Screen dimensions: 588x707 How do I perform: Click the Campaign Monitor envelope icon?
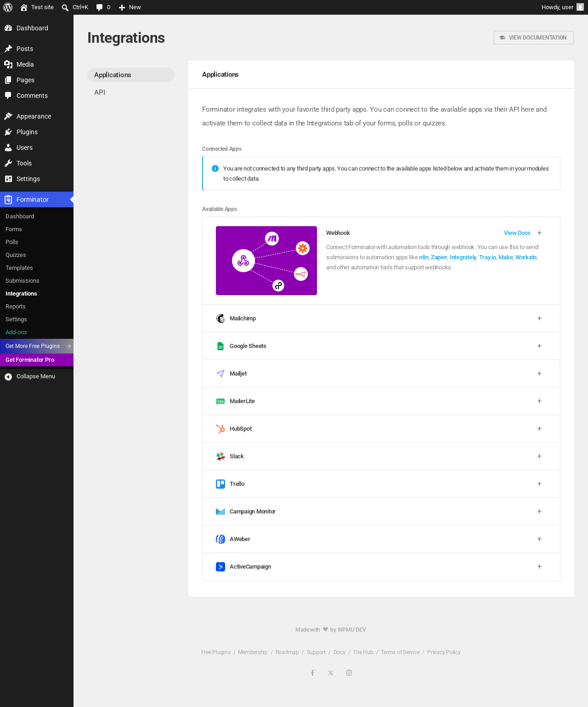(x=220, y=512)
